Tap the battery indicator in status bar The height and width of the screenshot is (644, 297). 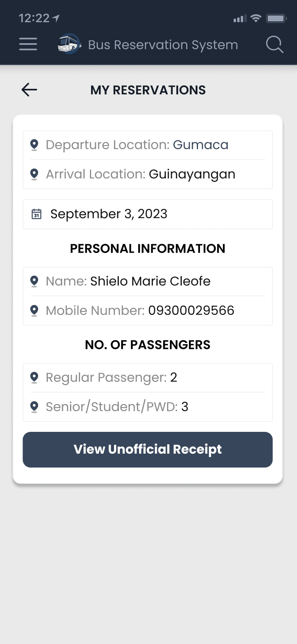click(x=276, y=18)
